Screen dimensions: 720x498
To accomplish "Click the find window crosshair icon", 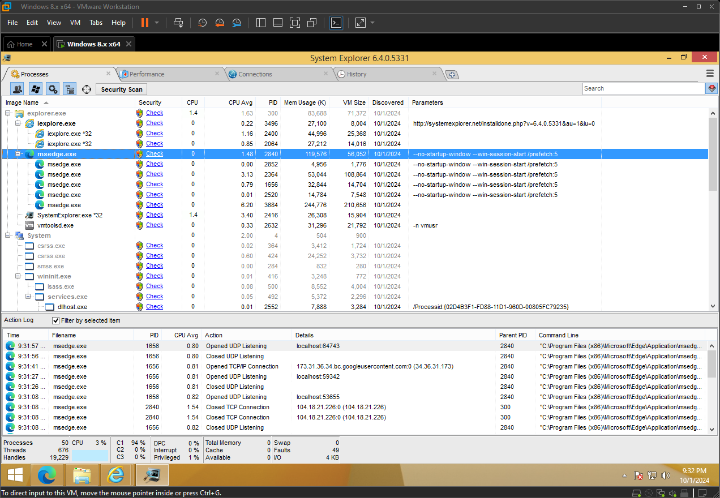I will click(x=86, y=89).
